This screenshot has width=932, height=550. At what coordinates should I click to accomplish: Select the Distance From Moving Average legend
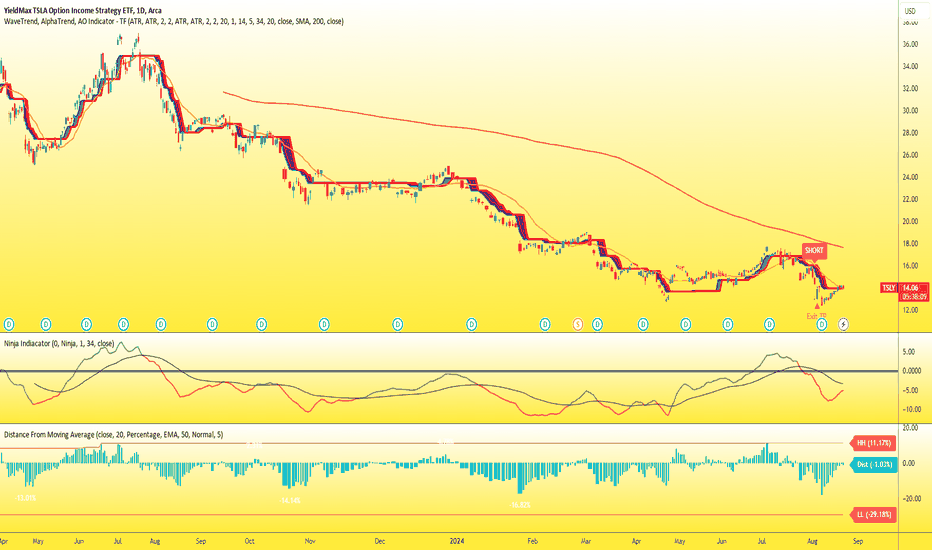pos(114,435)
